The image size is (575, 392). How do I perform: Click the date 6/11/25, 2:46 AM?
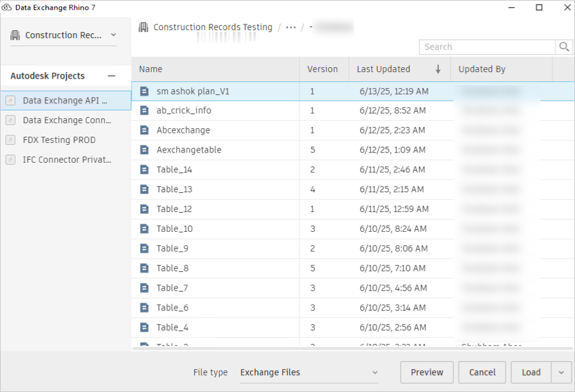[x=392, y=170]
